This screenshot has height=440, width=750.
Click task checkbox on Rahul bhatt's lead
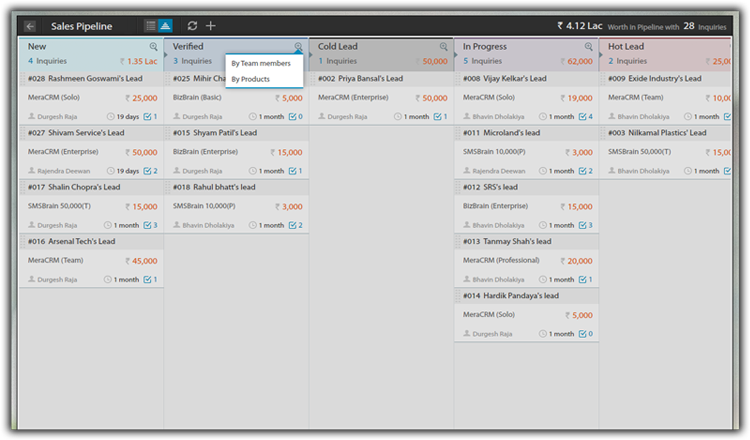[294, 225]
